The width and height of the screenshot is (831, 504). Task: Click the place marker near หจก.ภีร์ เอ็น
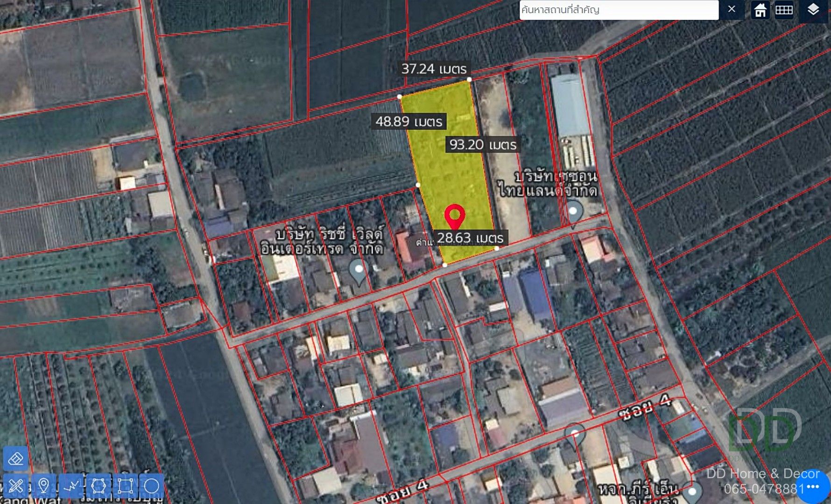pos(692,492)
